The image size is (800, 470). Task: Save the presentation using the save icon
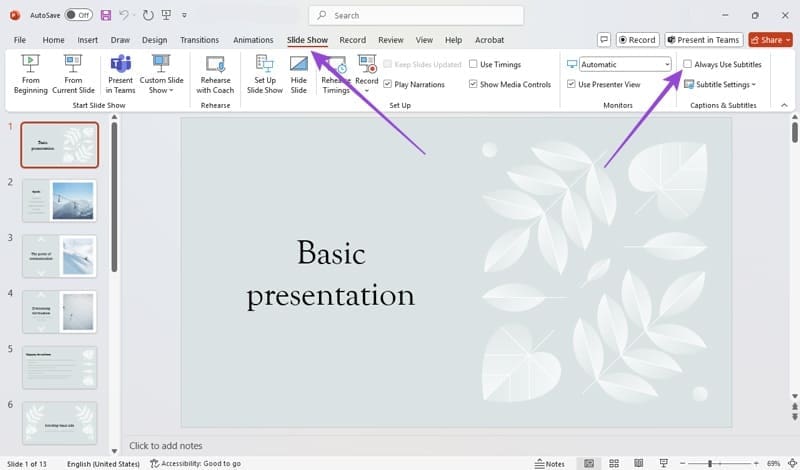(106, 15)
